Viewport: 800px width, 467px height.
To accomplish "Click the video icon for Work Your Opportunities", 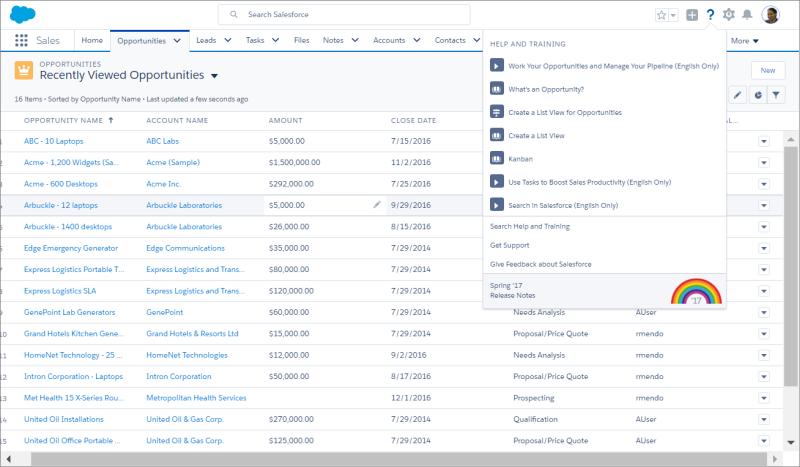I will pyautogui.click(x=497, y=65).
